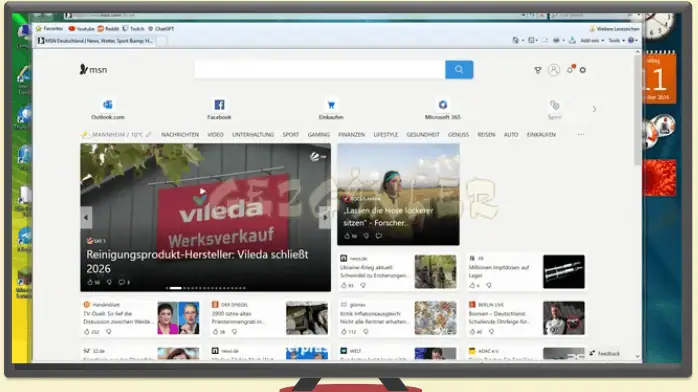
Task: Click into the MSN search field
Action: pyautogui.click(x=320, y=69)
